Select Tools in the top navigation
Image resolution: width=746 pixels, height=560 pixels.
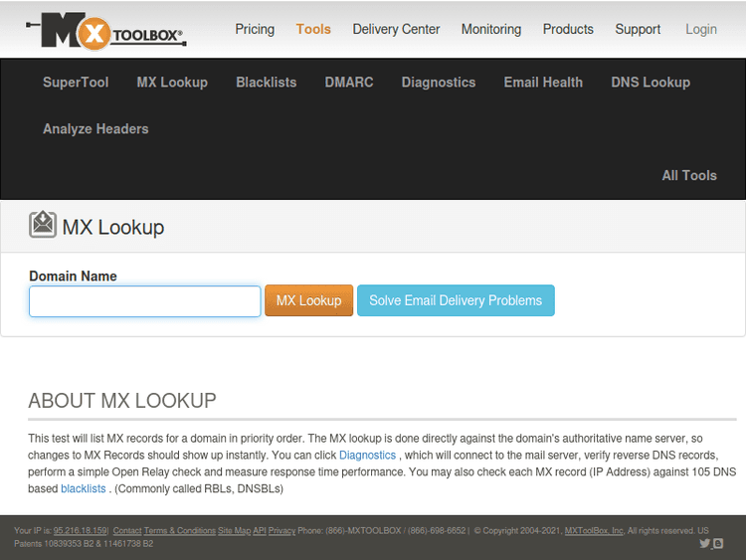point(313,29)
